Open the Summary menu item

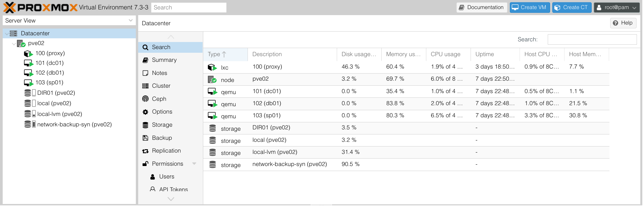pyautogui.click(x=170, y=60)
